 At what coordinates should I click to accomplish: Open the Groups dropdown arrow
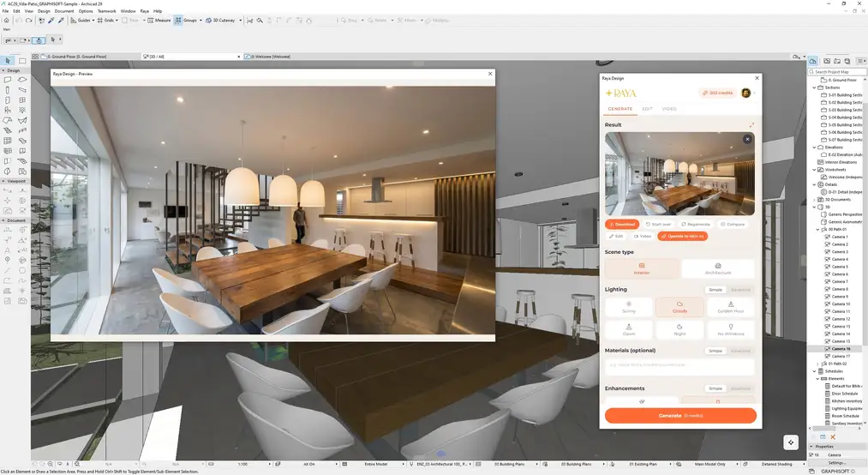pos(201,20)
